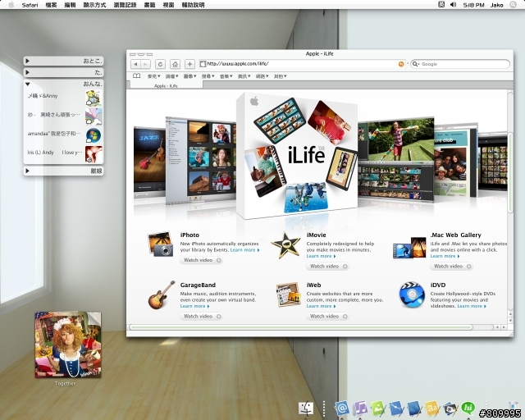Click the 'Together' album artwork on desktop
This screenshot has width=525, height=420.
(68, 345)
